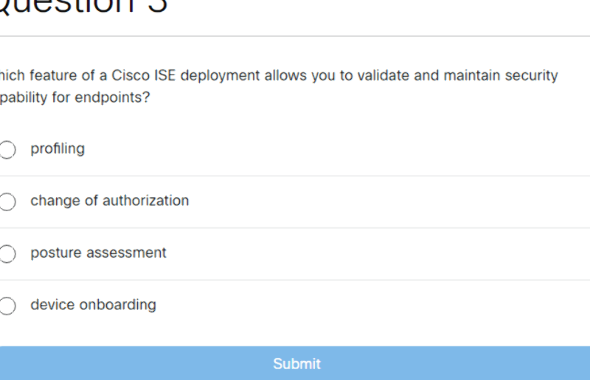Click the 'device onboarding' answer text

[x=93, y=305]
